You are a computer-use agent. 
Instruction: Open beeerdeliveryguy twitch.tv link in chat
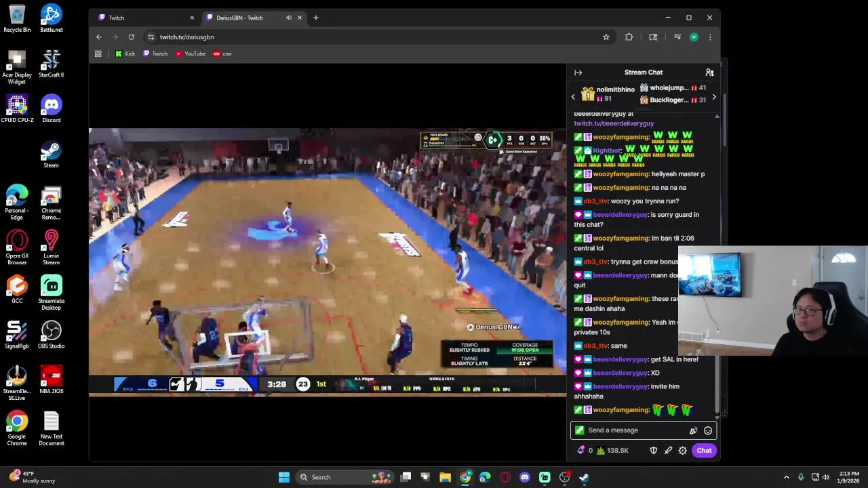click(614, 123)
